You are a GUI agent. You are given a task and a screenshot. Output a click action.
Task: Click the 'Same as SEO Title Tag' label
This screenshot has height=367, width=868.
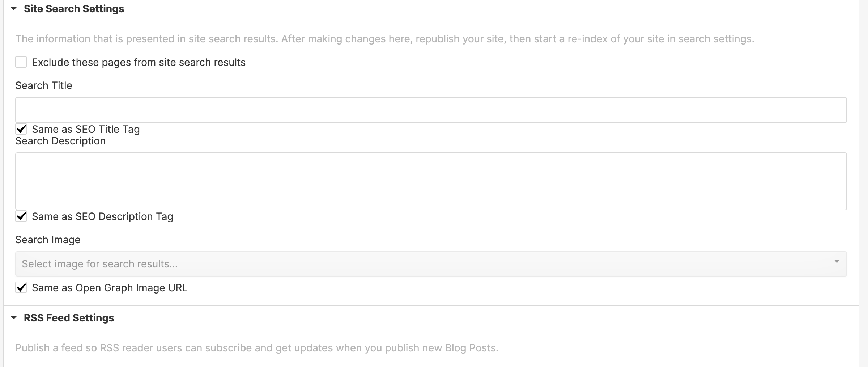[86, 129]
